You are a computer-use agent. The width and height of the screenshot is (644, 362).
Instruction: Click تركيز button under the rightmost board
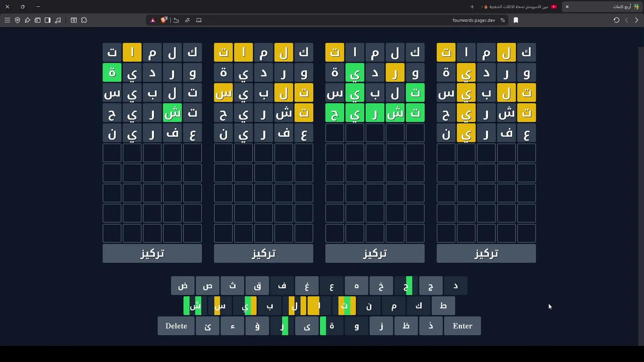(486, 253)
